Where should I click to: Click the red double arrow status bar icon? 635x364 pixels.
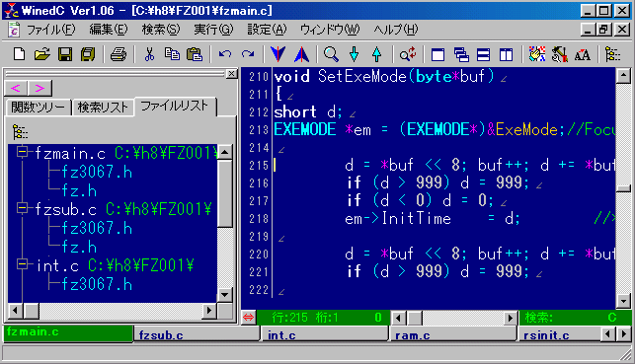tap(248, 318)
